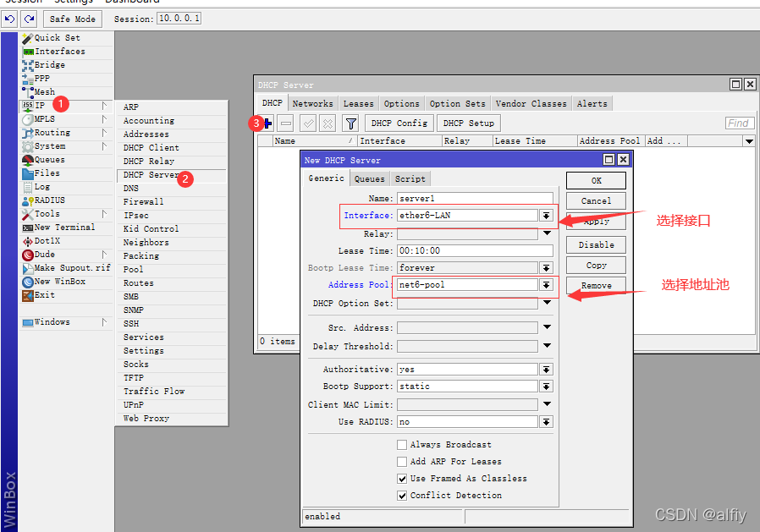Click the Exit door icon

coord(28,295)
